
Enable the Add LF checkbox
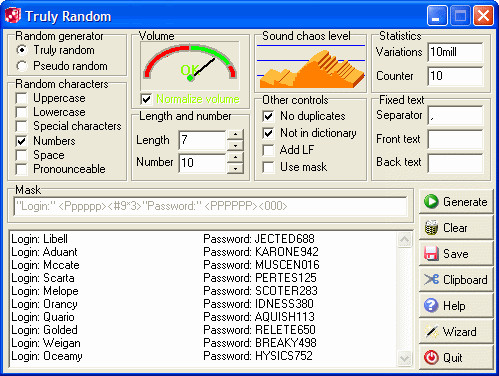pos(268,150)
